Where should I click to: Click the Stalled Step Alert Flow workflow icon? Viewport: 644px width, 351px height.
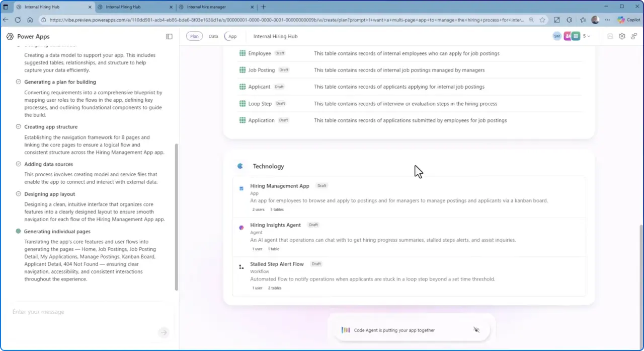coord(241,266)
